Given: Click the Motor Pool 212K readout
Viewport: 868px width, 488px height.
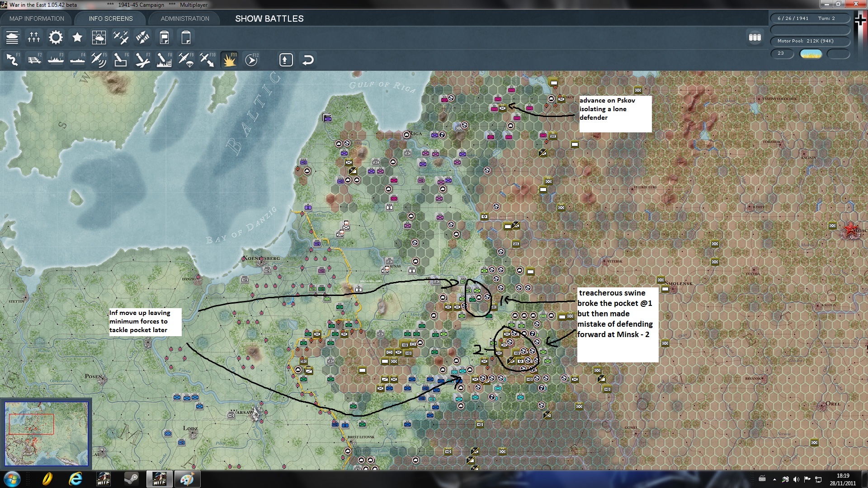Looking at the screenshot, I should click(x=810, y=41).
